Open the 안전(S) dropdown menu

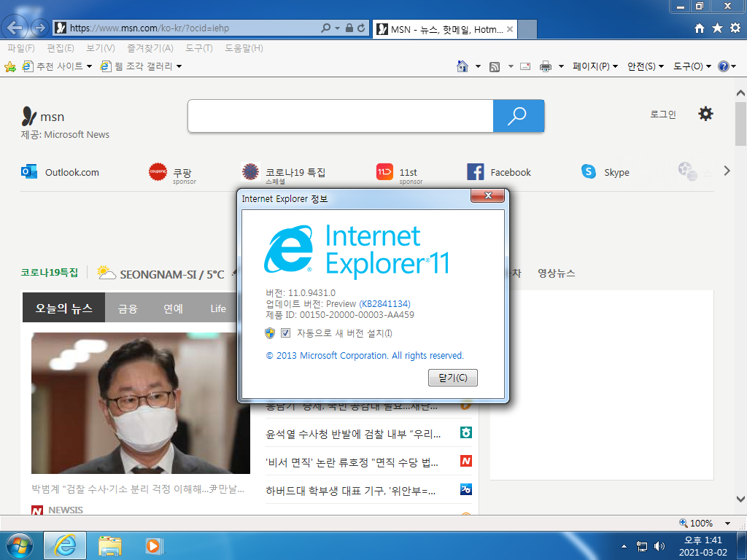[x=646, y=66]
